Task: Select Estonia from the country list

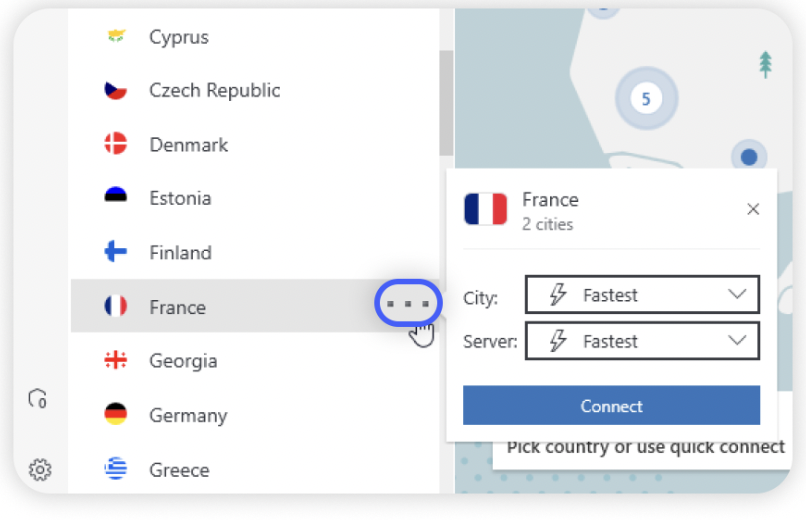Action: (x=180, y=198)
